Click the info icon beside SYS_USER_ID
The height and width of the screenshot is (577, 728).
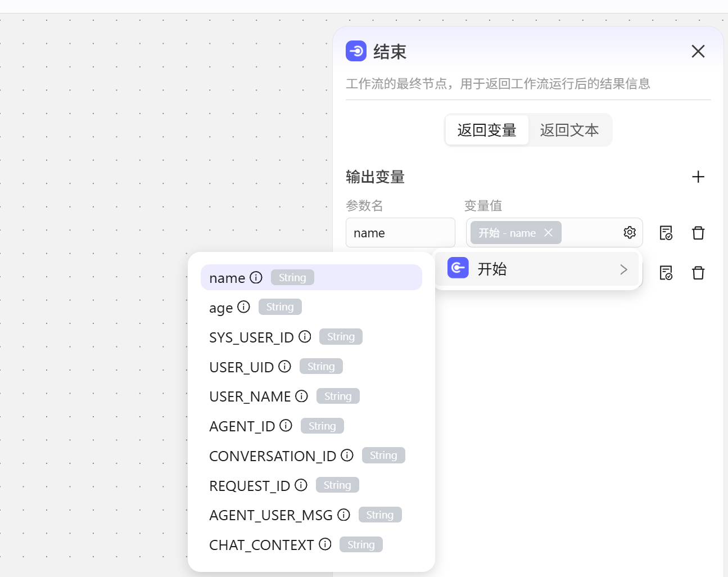(304, 336)
